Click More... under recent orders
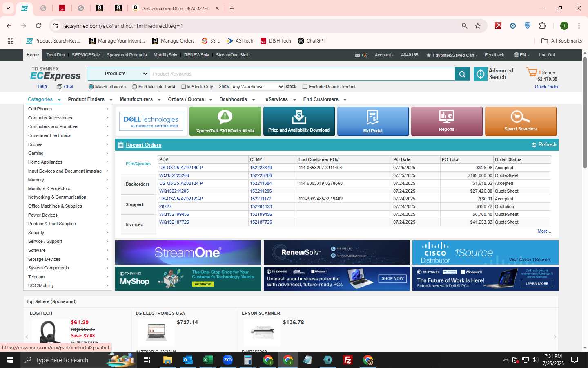 [544, 231]
